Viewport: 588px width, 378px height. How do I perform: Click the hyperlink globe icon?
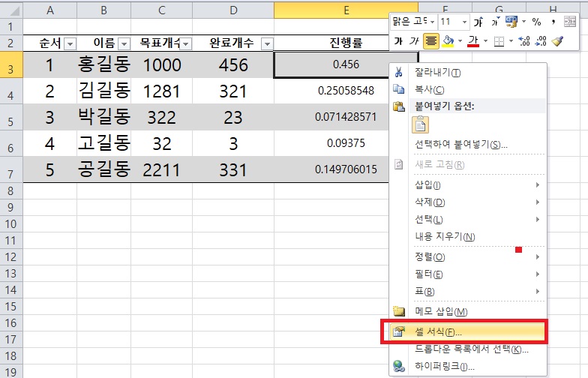[399, 366]
